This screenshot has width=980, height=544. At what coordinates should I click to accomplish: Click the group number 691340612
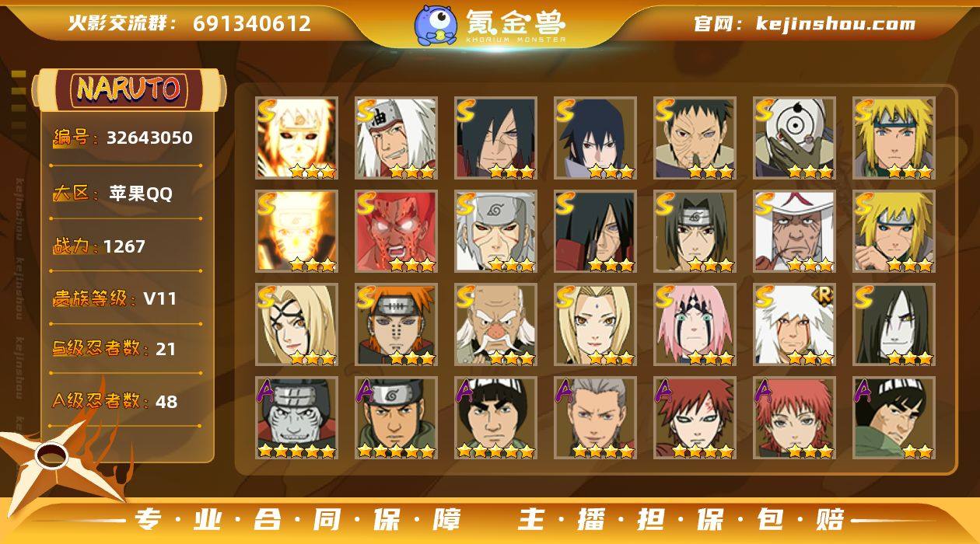pos(252,23)
